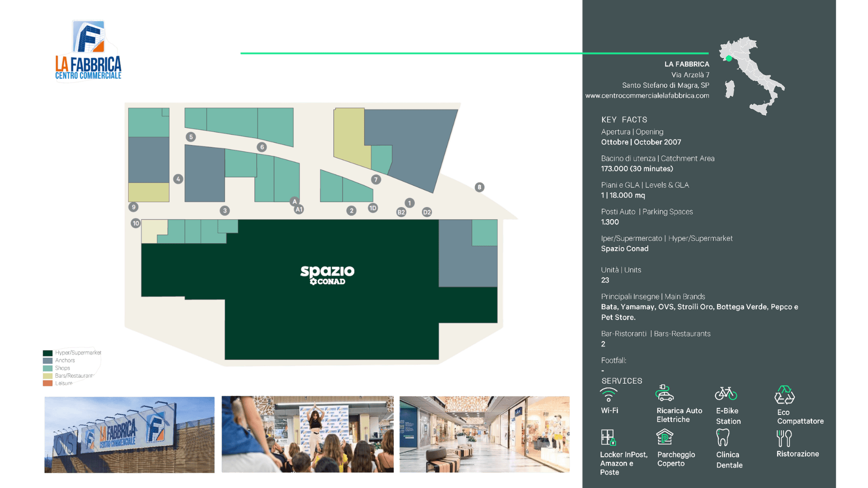Click the Italy map location icon
Image resolution: width=868 pixels, height=488 pixels.
(752, 76)
